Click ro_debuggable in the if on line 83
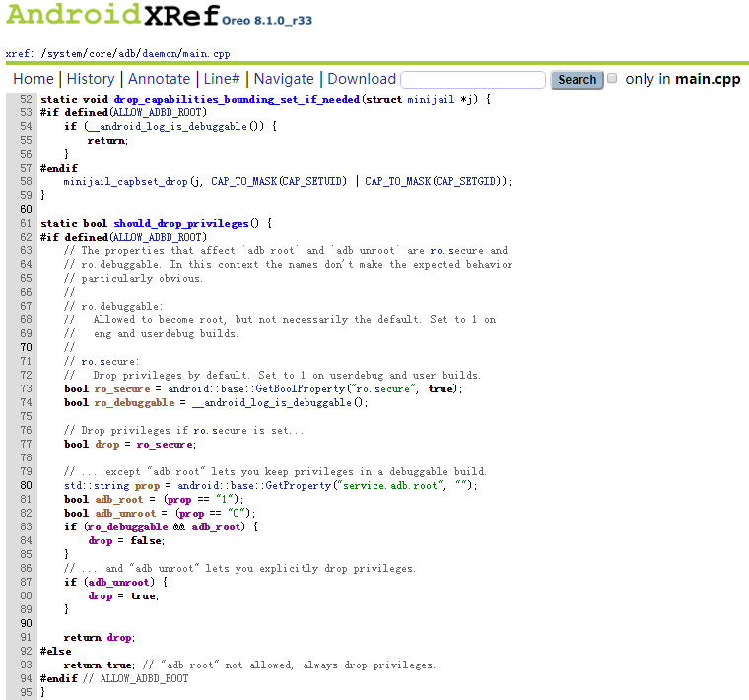This screenshot has width=749, height=700. tap(127, 527)
